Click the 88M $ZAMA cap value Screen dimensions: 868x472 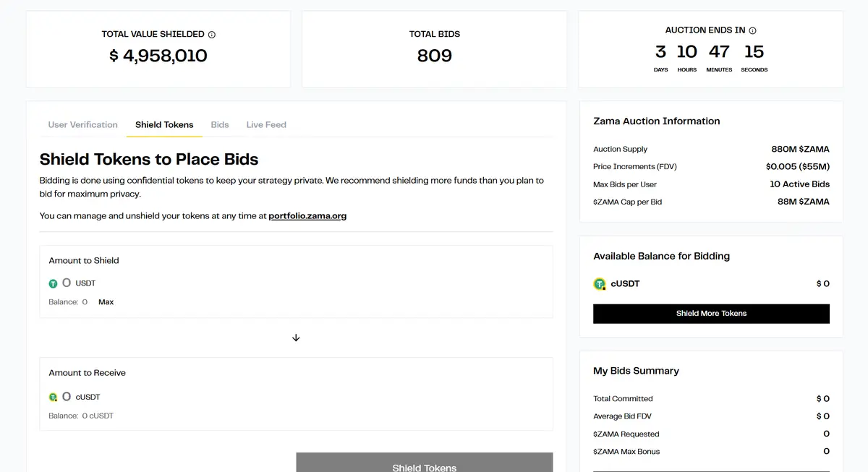(x=803, y=202)
